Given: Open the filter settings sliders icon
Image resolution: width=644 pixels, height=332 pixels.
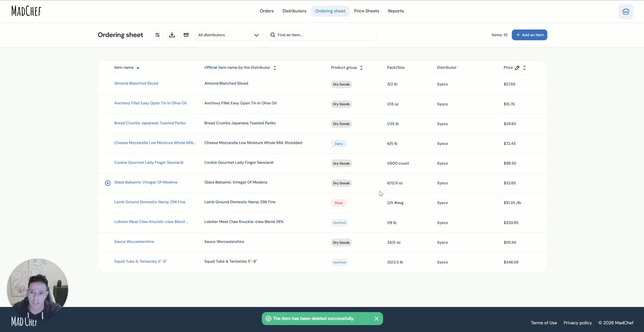Looking at the screenshot, I should pos(157,35).
